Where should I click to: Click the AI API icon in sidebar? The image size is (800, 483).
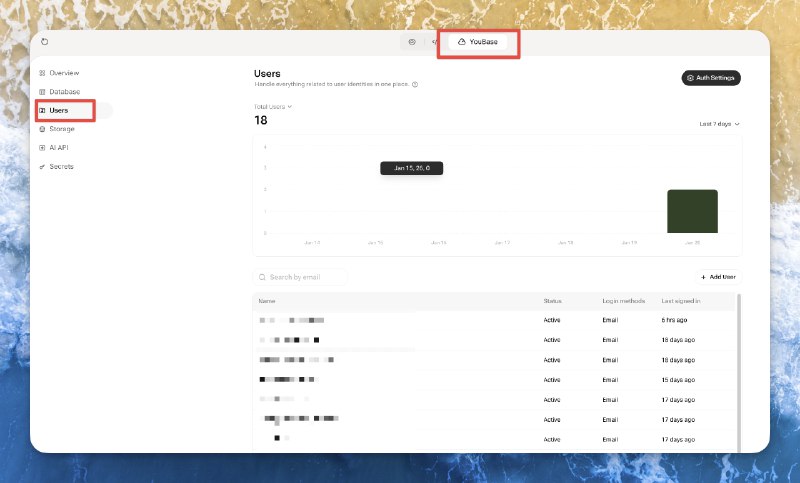click(42, 147)
